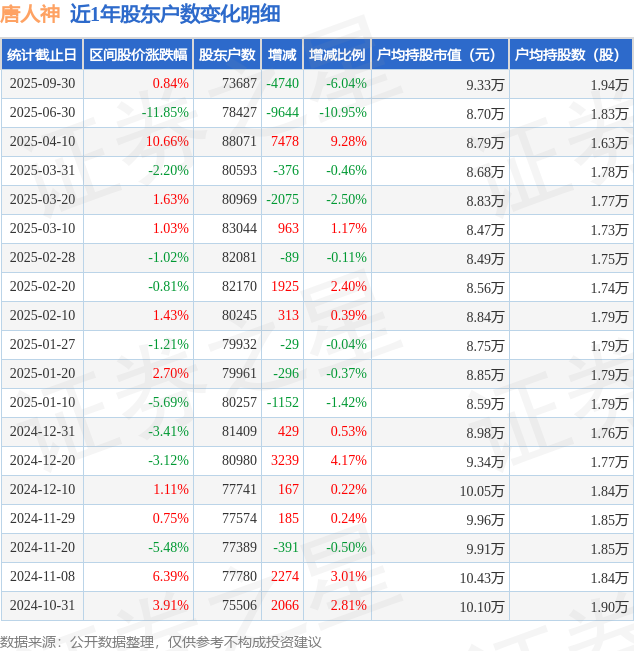Click the 3239 increase value cell
Viewport: 634px width, 651px height.
(x=284, y=461)
